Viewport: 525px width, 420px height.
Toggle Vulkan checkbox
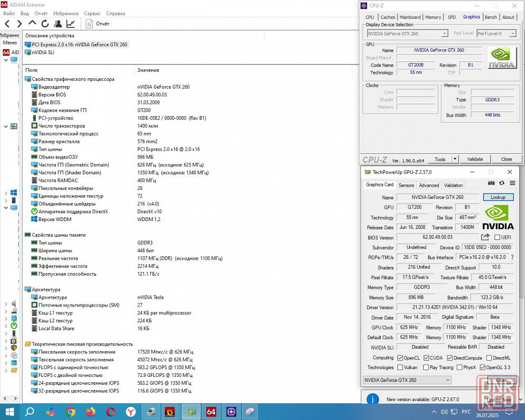click(400, 367)
